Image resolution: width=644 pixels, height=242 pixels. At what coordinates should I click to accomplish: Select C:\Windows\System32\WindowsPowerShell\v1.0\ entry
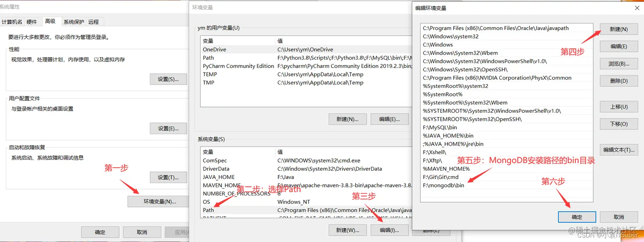click(506, 61)
